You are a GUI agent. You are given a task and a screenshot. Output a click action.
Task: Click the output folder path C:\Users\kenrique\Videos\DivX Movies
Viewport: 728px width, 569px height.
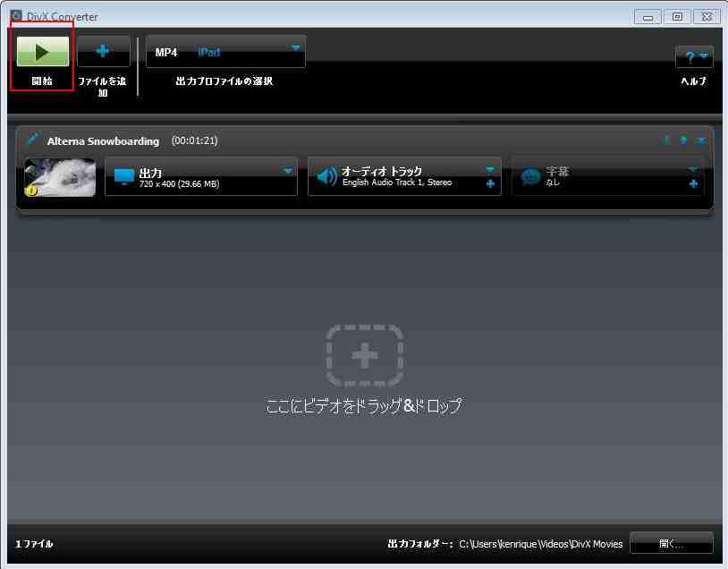(x=541, y=544)
